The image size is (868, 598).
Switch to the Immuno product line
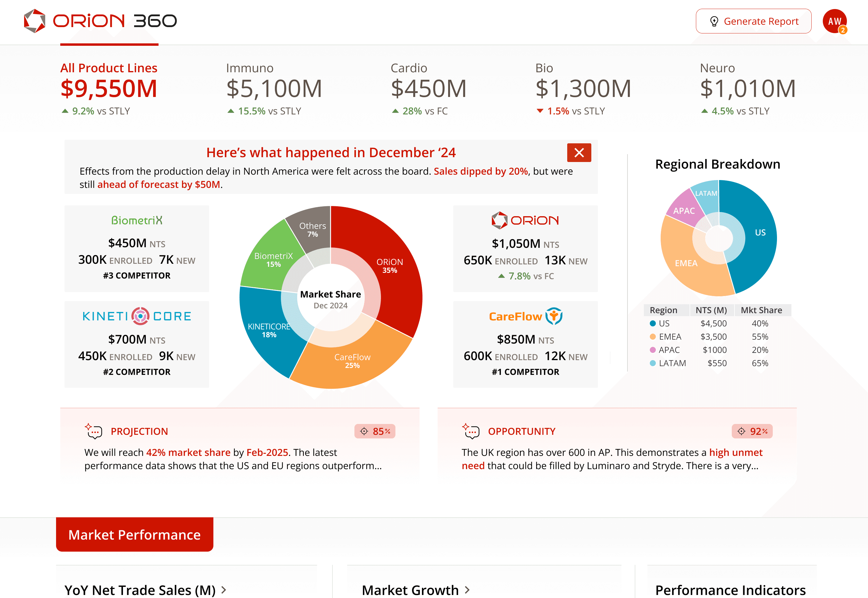point(274,88)
